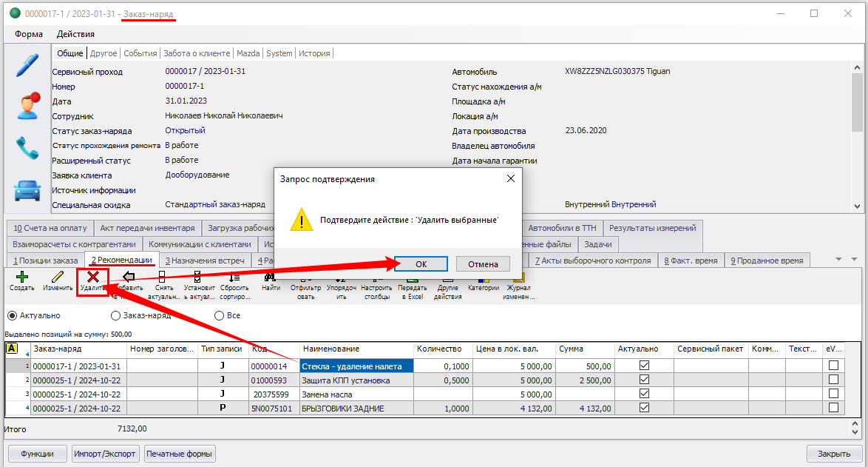Confirm deletion with the OK button
868x467 pixels.
(421, 264)
